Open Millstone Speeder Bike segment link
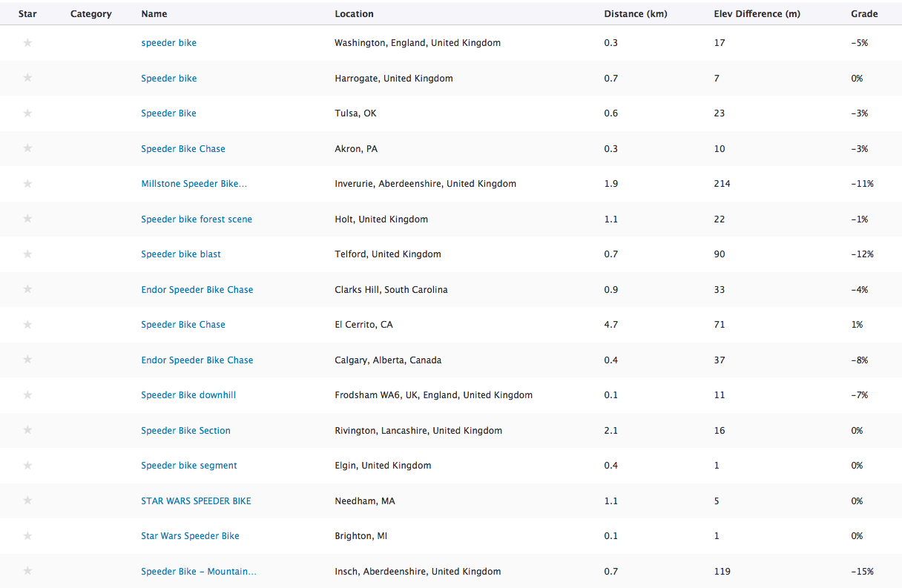The height and width of the screenshot is (588, 902). 194,184
